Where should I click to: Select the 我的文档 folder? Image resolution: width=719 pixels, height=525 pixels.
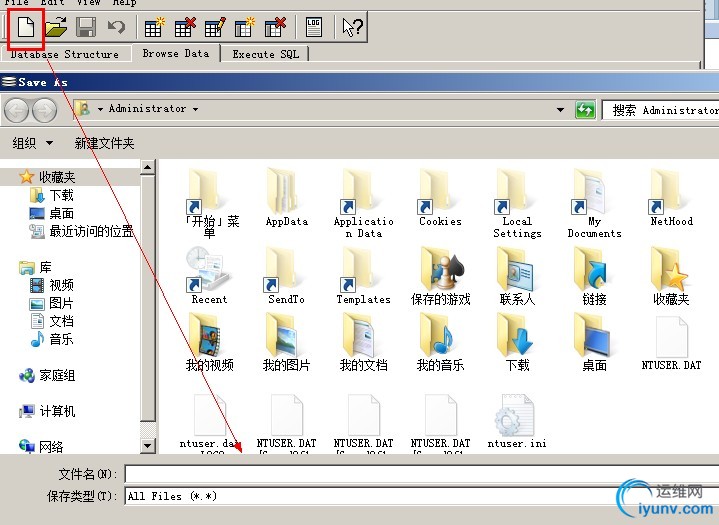coord(364,342)
